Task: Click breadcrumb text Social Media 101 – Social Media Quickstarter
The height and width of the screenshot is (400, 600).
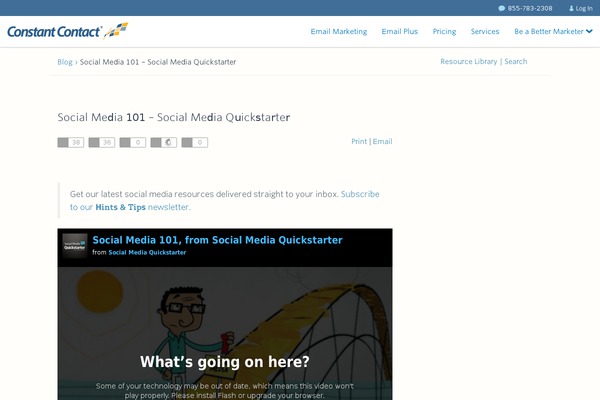Action: pos(158,62)
